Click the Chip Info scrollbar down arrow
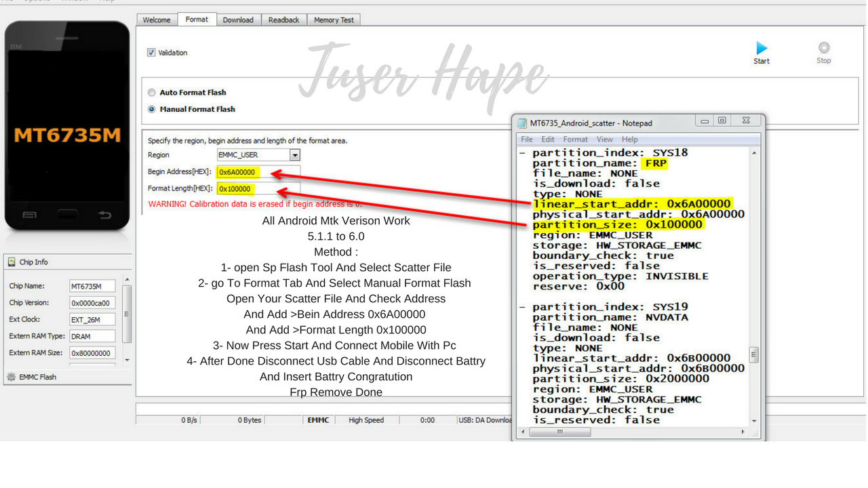The image size is (868, 488). click(127, 360)
